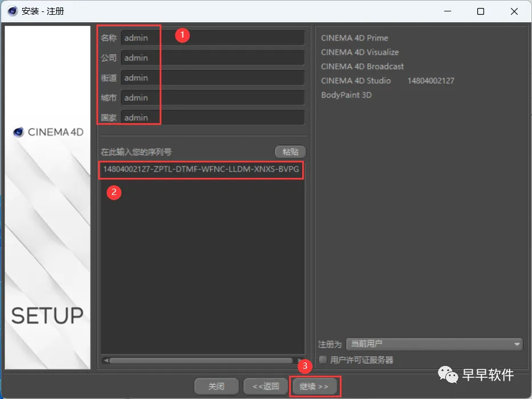The height and width of the screenshot is (399, 532).
Task: Click the 继续 >> continue button
Action: (314, 386)
